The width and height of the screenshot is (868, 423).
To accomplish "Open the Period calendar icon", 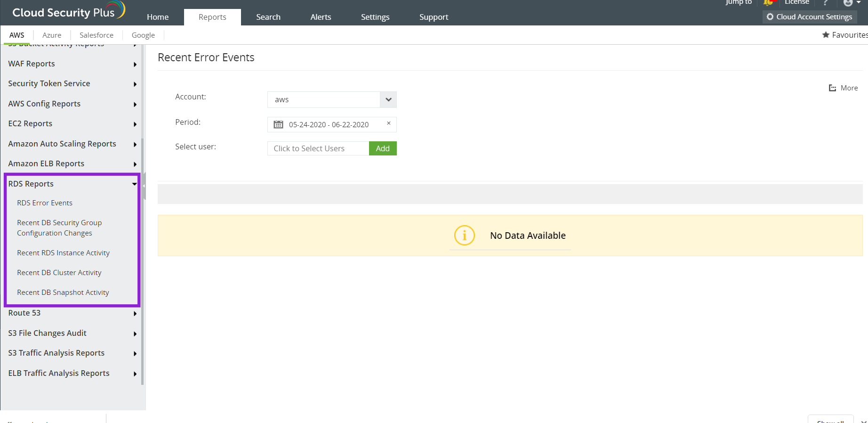I will coord(279,124).
